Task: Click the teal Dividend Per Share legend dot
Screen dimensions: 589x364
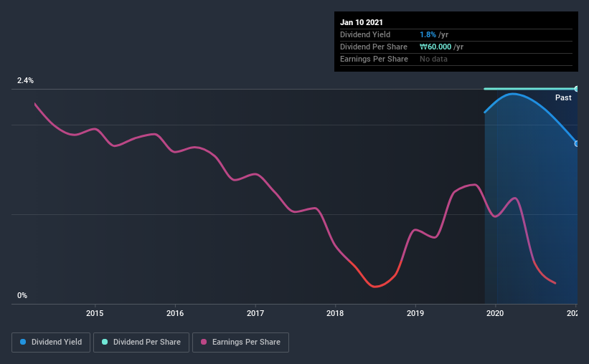Action: tap(105, 342)
